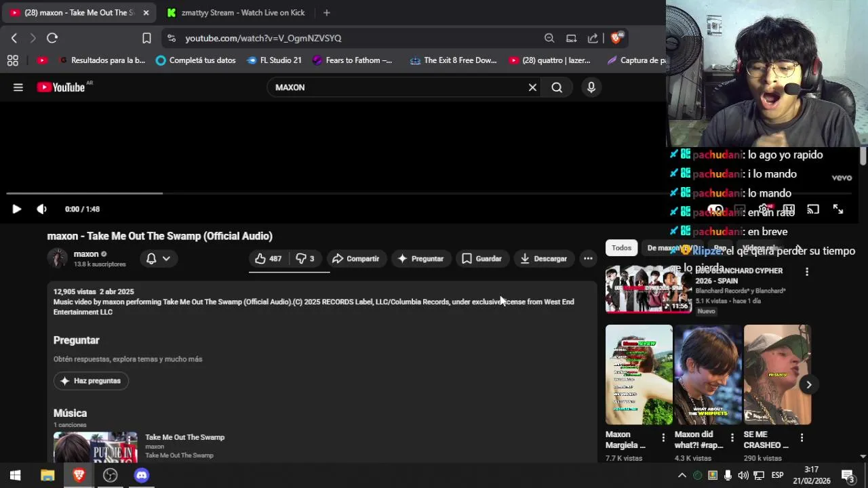Image resolution: width=868 pixels, height=488 pixels.
Task: Open the taskbar volume control
Action: click(x=743, y=475)
